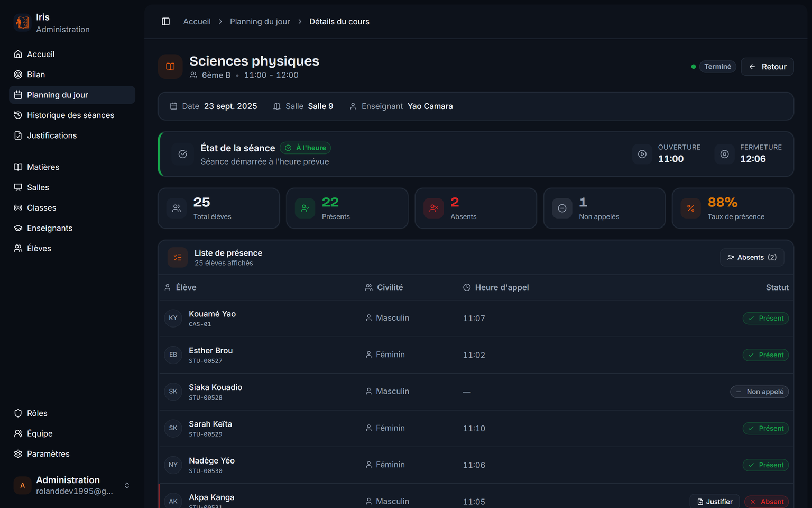The width and height of the screenshot is (812, 508).
Task: Click the clock icon by Heure d'appel
Action: coord(467,287)
